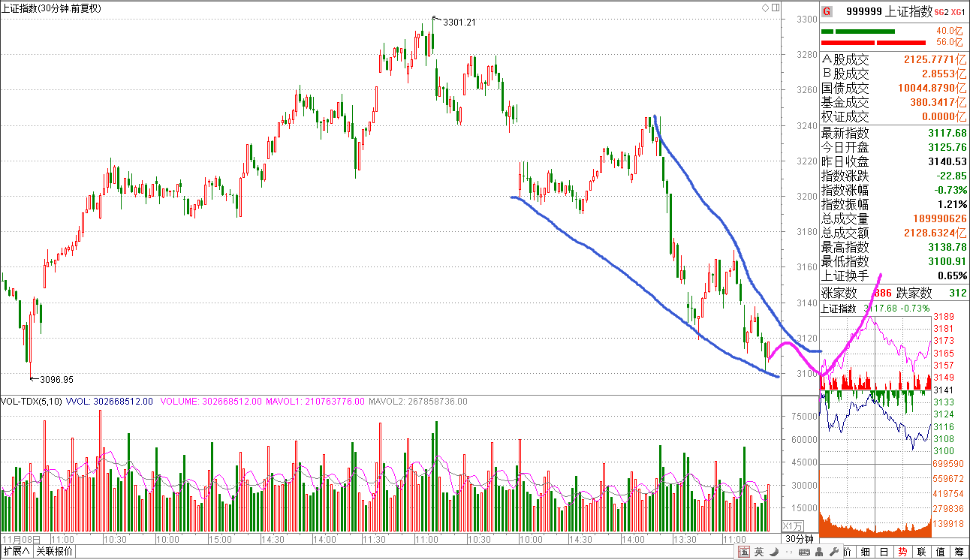Click the moon icon in IME toolbar
This screenshot has height=560, width=970.
[773, 552]
